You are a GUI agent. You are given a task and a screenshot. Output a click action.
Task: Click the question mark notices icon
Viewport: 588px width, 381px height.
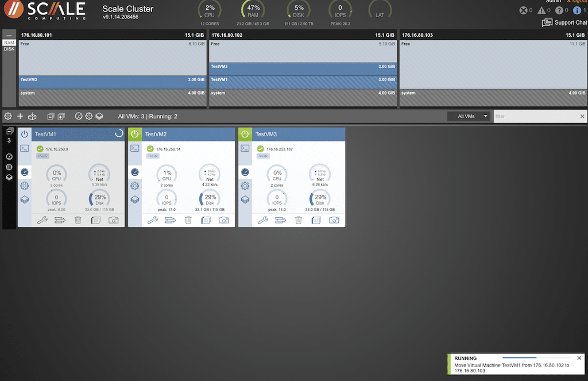pyautogui.click(x=559, y=10)
